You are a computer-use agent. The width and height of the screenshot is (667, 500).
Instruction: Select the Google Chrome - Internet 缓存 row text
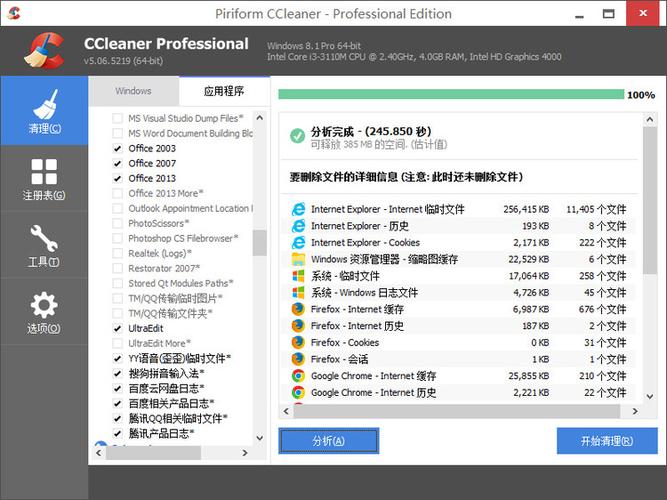click(x=373, y=376)
